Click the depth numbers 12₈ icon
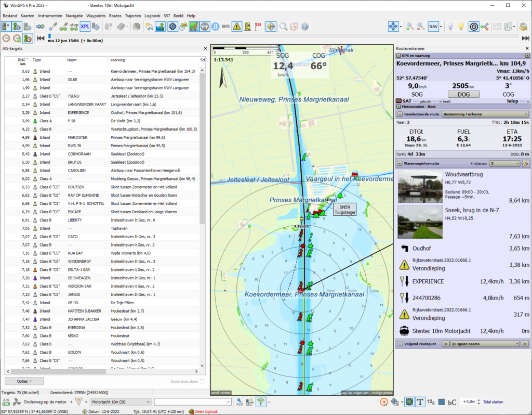The image size is (532, 415). (431, 402)
